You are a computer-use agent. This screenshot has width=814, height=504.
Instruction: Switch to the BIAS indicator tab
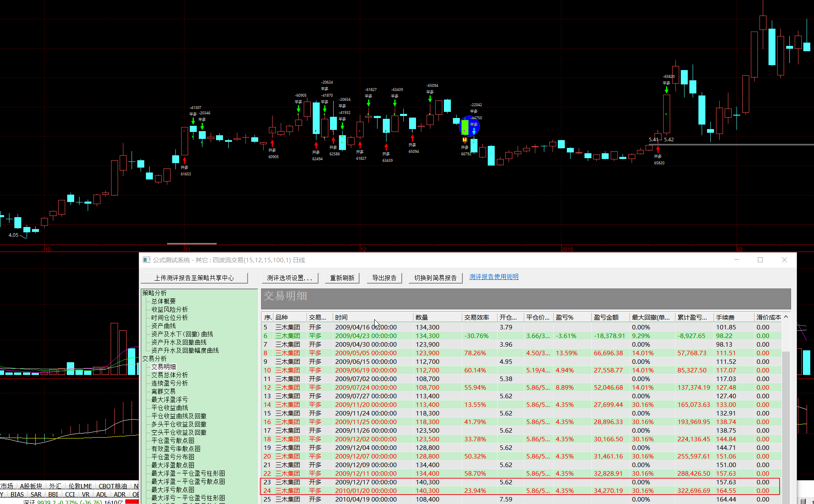pos(17,494)
